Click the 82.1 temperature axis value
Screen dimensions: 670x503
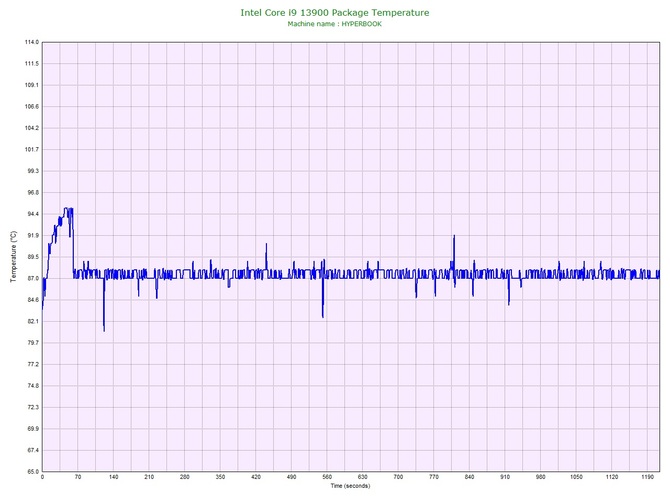32,321
